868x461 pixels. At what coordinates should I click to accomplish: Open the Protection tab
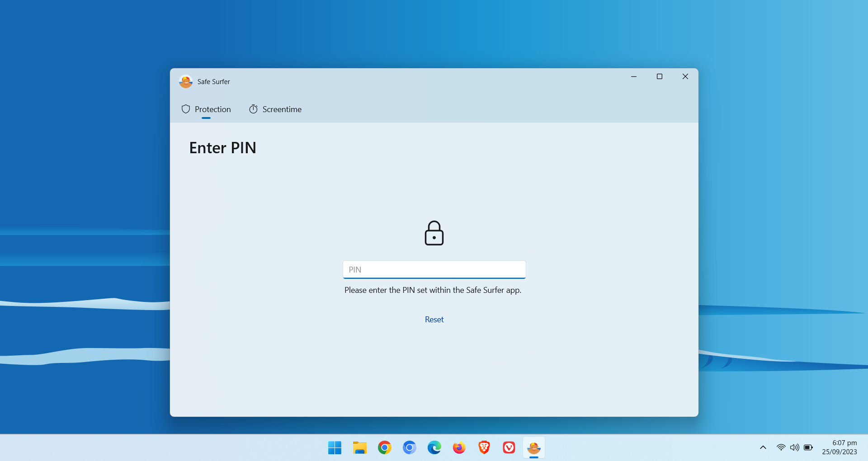point(206,109)
